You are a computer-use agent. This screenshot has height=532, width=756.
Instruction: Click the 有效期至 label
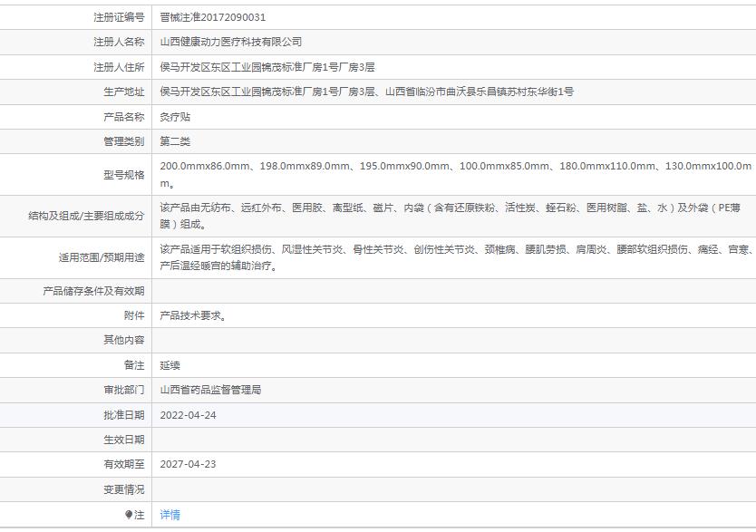point(124,464)
